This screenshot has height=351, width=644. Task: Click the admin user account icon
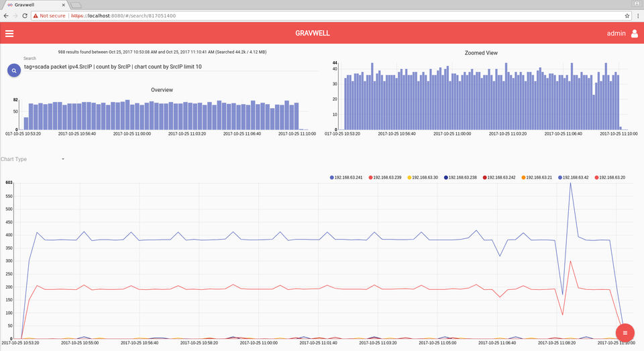(635, 34)
